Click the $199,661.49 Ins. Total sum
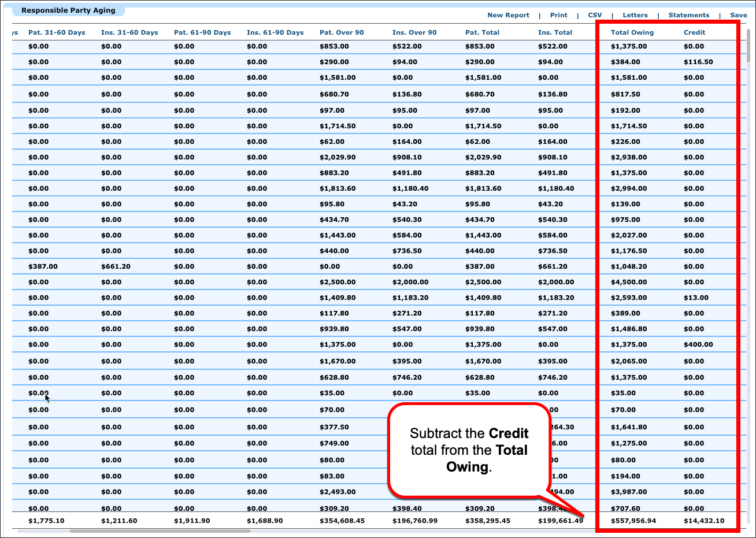This screenshot has height=538, width=756. tap(561, 521)
